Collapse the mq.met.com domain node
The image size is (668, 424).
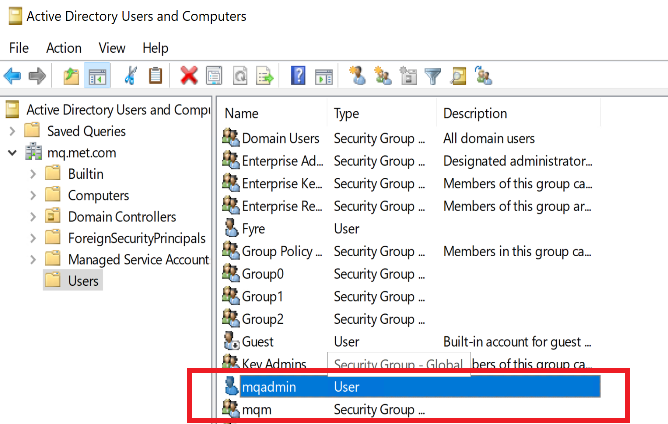coord(12,153)
